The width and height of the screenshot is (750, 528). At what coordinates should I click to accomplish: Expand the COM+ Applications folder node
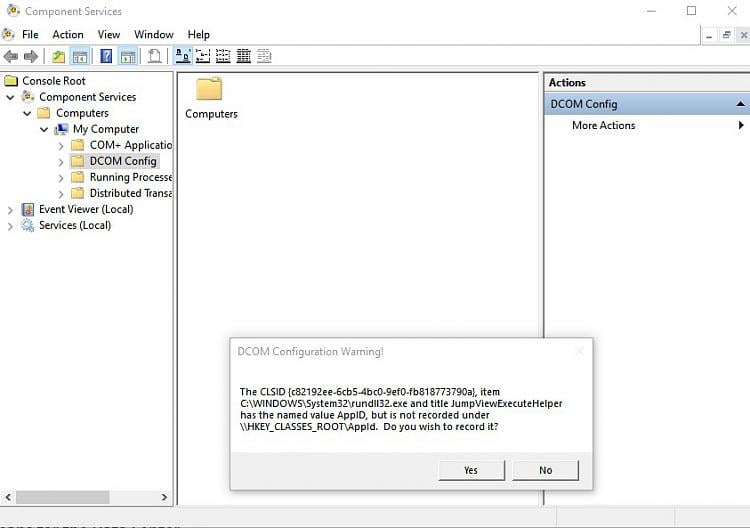61,145
